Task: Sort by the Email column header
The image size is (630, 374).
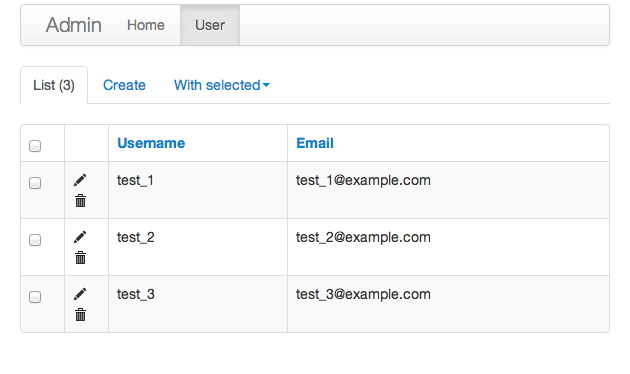Action: pyautogui.click(x=315, y=143)
